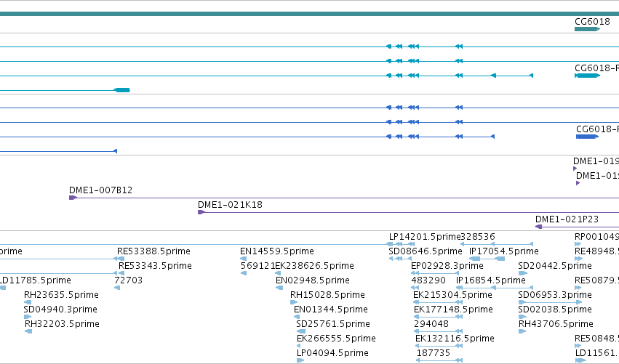Click the EST arrow glyph under 72703
Viewport: 619px width, 364px height.
click(117, 288)
